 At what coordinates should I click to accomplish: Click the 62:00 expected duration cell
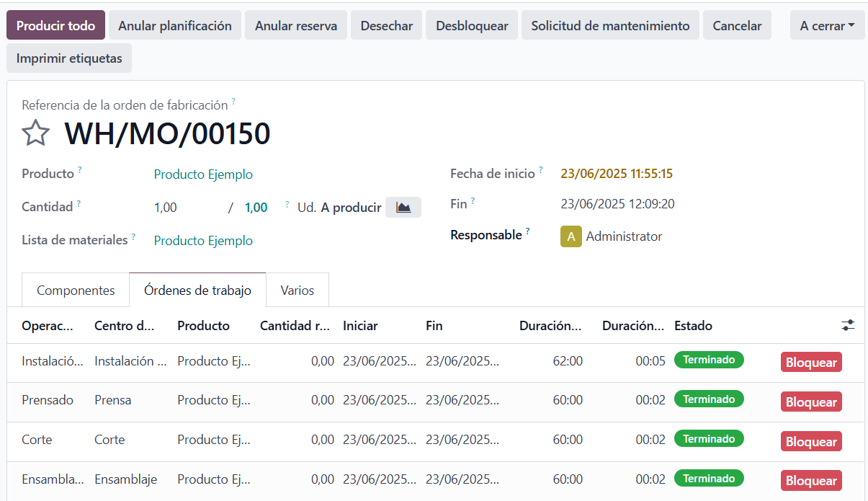[568, 361]
